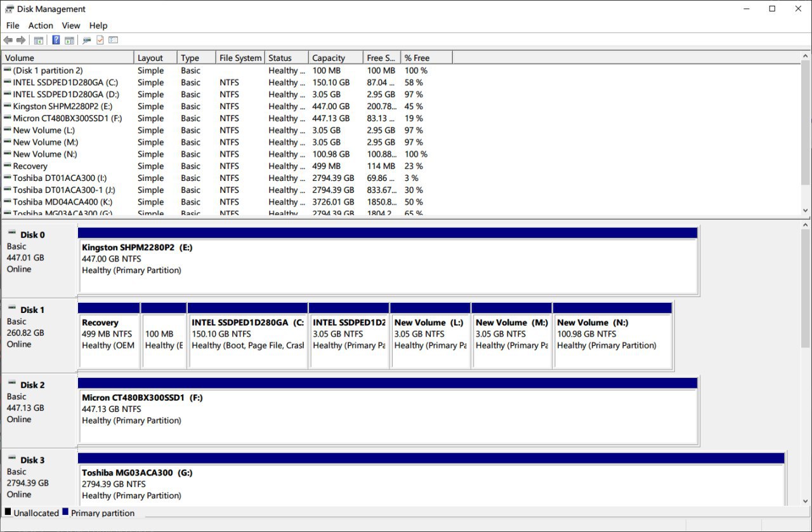Select New Volume (M:) in the volume list
Image resolution: width=812 pixels, height=532 pixels.
46,142
